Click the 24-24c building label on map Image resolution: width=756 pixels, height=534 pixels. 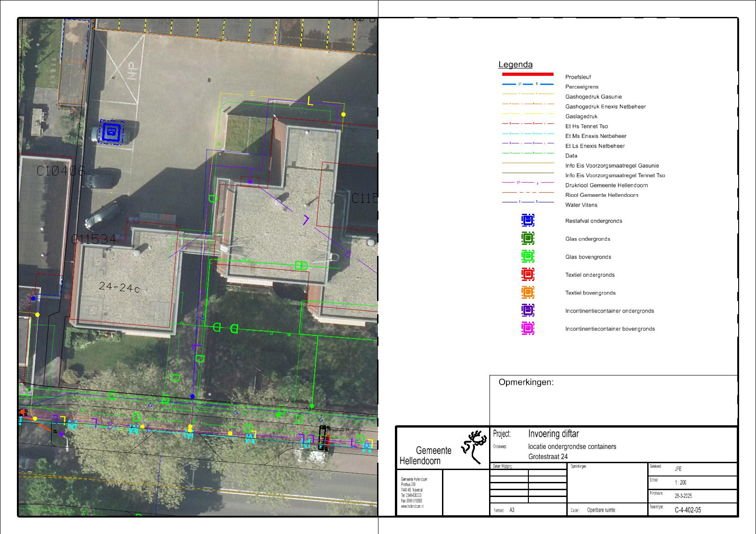point(119,287)
